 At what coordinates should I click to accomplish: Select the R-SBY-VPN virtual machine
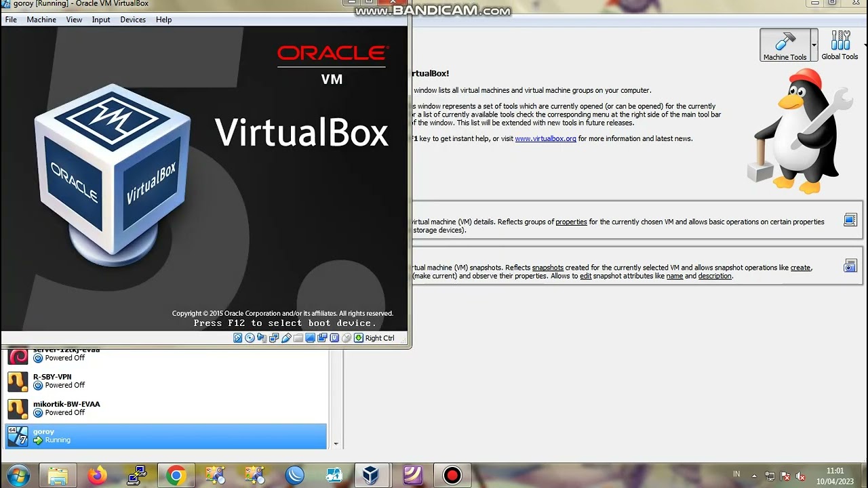(x=165, y=381)
